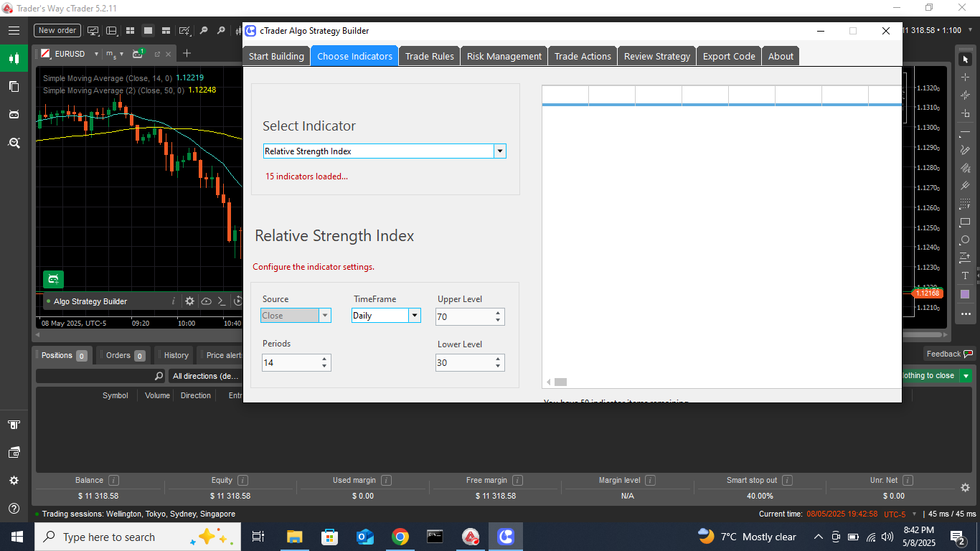The height and width of the screenshot is (551, 980).
Task: Click the layout panel icon in the toolbar
Action: [112, 31]
